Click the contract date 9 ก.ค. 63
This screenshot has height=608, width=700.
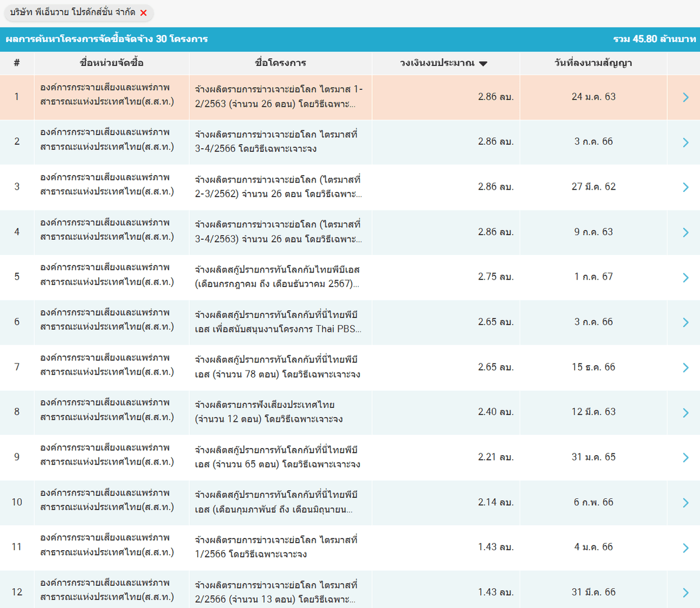(594, 232)
